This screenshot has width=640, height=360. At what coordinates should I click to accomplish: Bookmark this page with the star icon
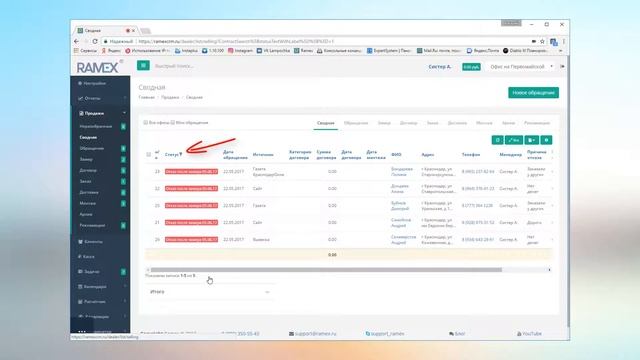(542, 41)
